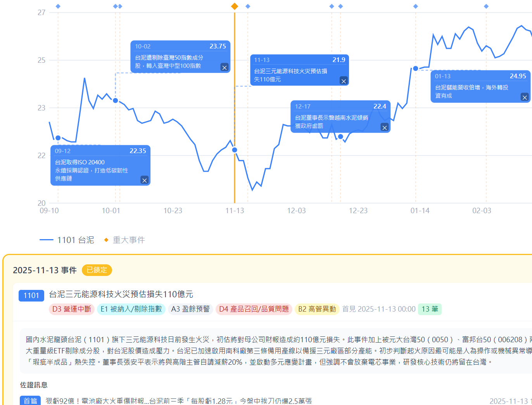Image resolution: width=532 pixels, height=405 pixels.
Task: Select the A3 盈餘預警 tag
Action: [190, 309]
